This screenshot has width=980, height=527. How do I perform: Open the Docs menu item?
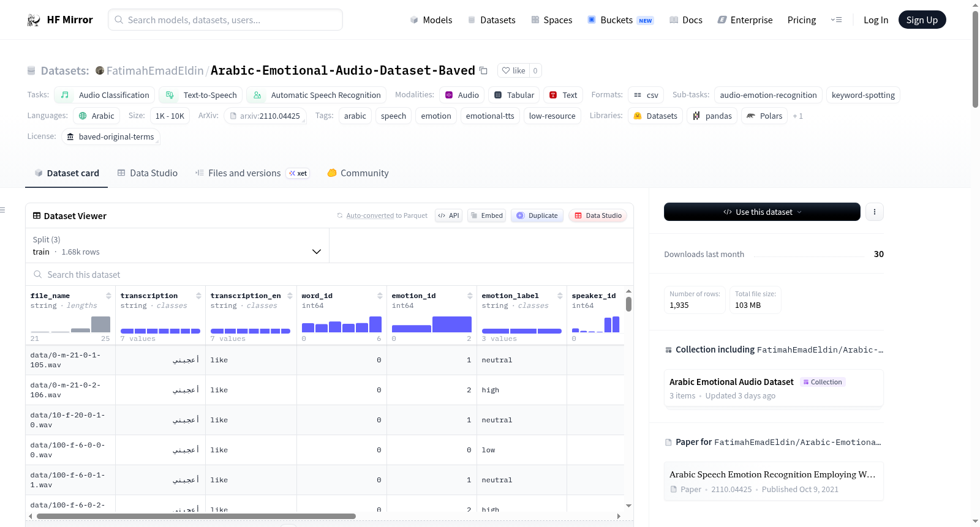coord(686,20)
